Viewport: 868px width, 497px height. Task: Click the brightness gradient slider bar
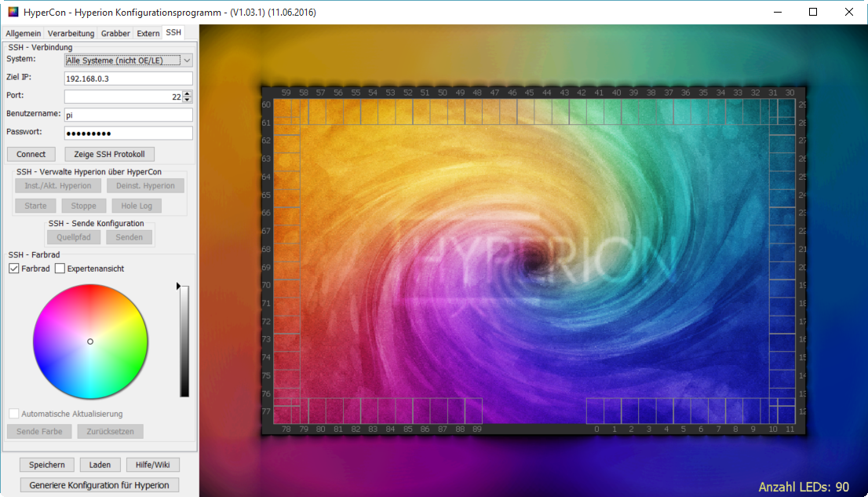click(184, 342)
